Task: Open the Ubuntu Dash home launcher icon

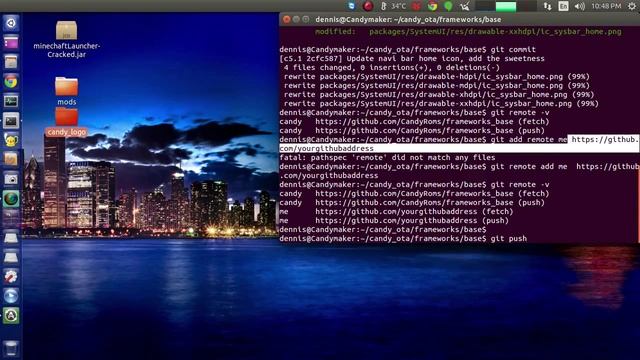Action: pos(11,23)
